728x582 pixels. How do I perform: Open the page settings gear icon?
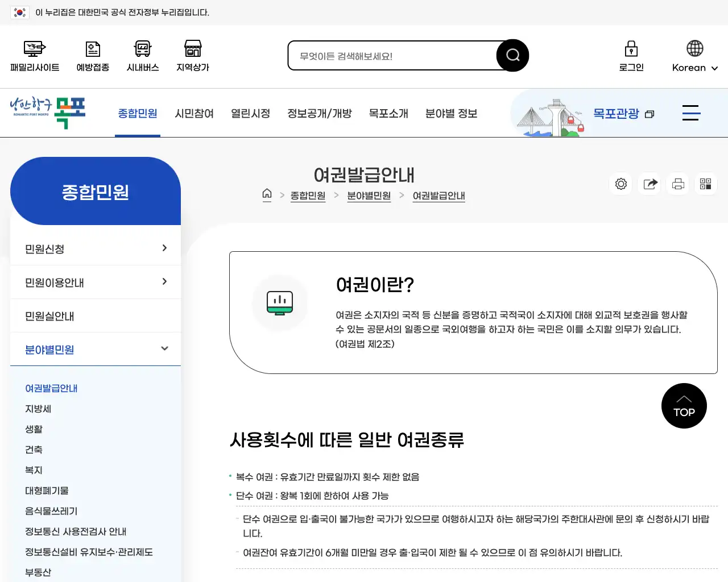click(621, 184)
